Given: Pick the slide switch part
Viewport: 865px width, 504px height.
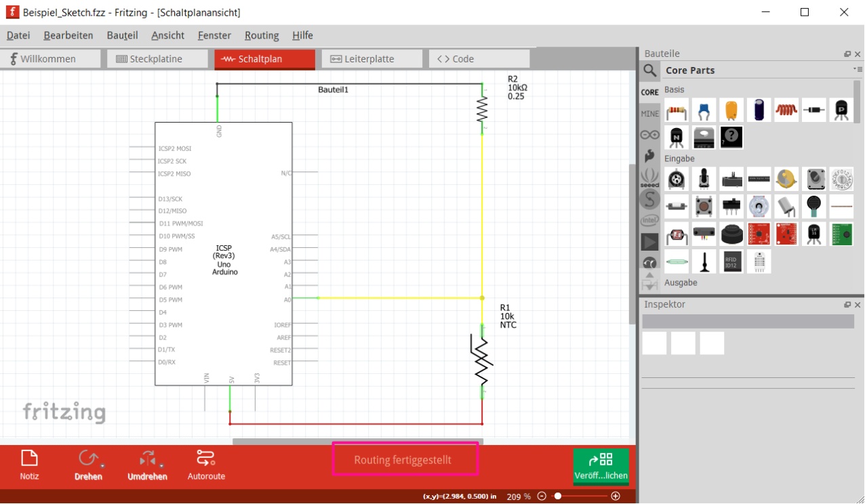Looking at the screenshot, I should point(731,206).
